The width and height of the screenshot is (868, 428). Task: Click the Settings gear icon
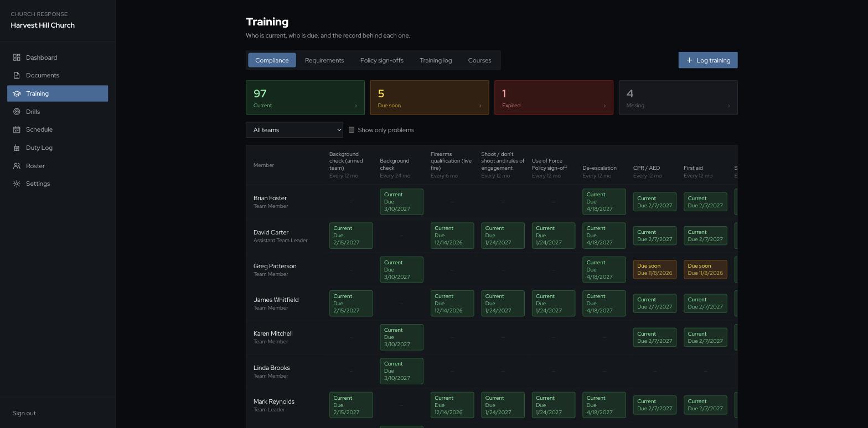point(17,184)
